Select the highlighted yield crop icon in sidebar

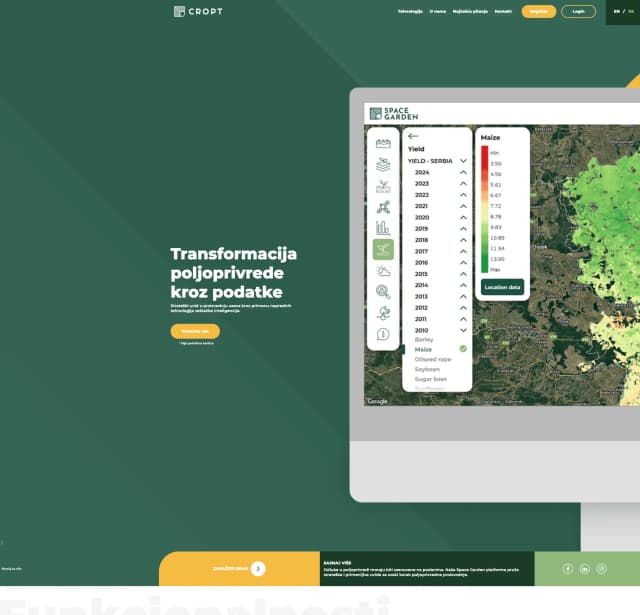pos(383,249)
